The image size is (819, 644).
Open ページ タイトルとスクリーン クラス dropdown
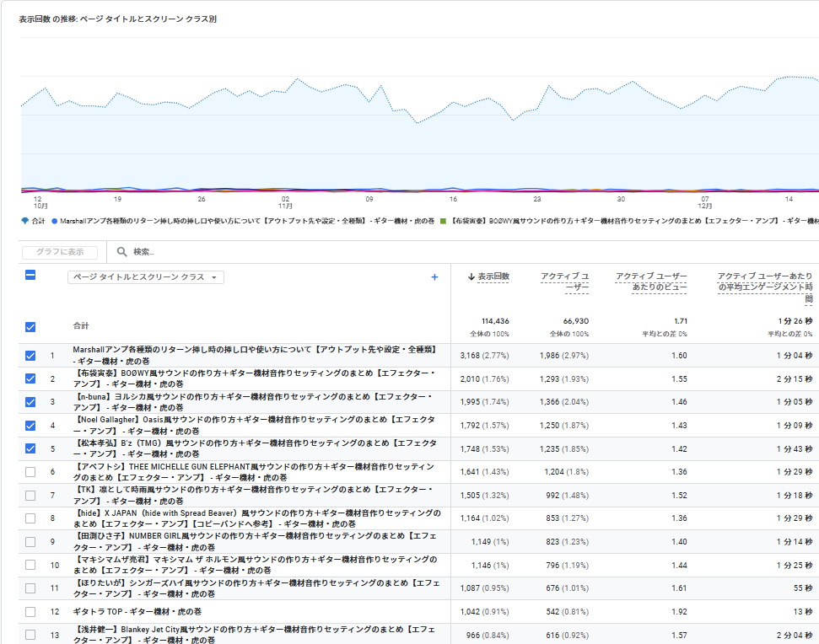[146, 277]
